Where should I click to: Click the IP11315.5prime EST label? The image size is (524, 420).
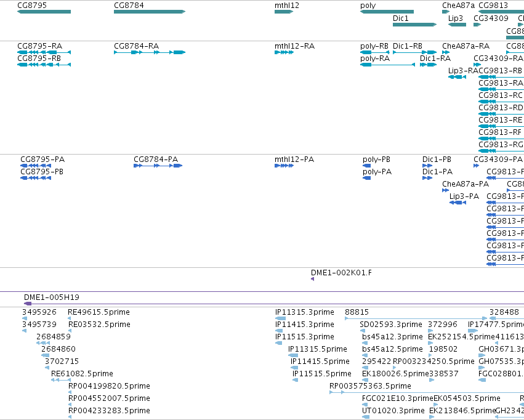(318, 350)
